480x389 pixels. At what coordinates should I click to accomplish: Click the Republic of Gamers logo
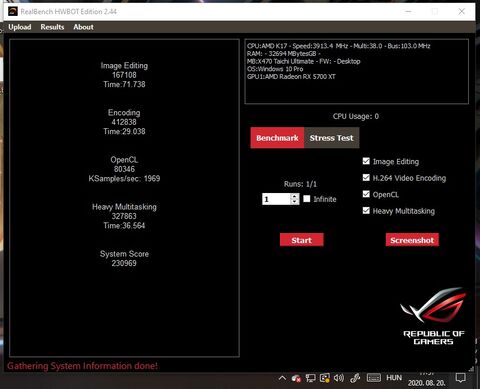coord(434,316)
